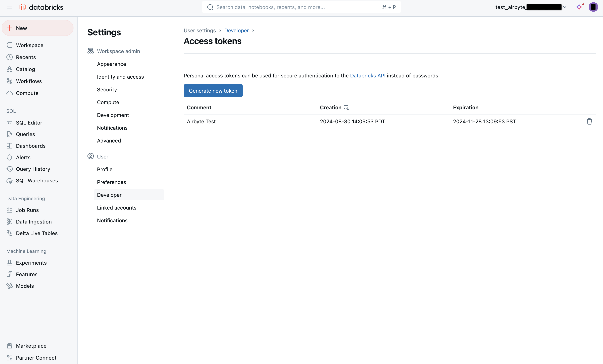The image size is (603, 364).
Task: Click the New create button
Action: pyautogui.click(x=38, y=28)
